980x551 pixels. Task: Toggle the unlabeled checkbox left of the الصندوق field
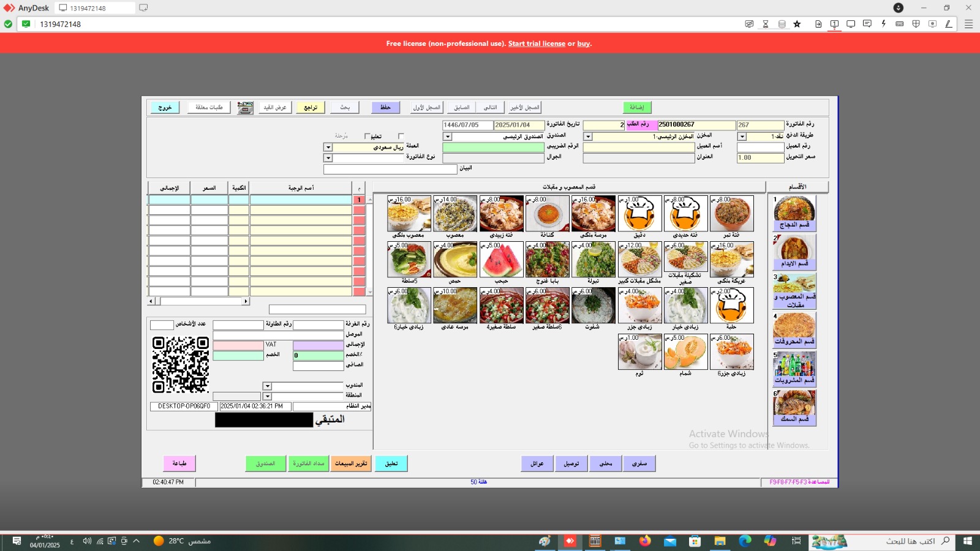click(401, 137)
